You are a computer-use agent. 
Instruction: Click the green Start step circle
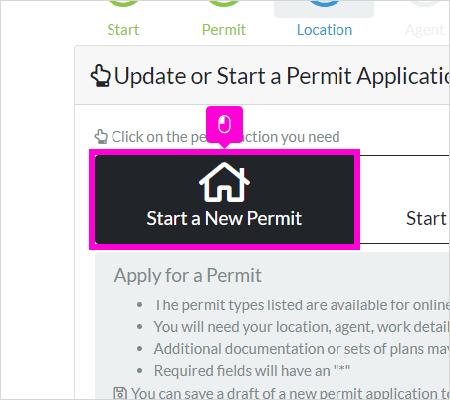(124, 3)
